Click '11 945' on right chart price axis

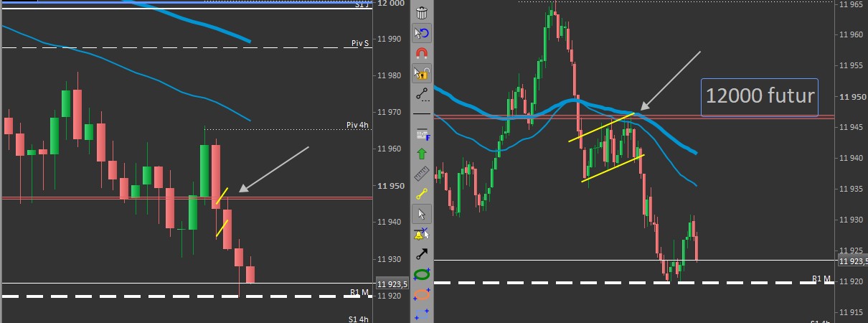tap(852, 127)
